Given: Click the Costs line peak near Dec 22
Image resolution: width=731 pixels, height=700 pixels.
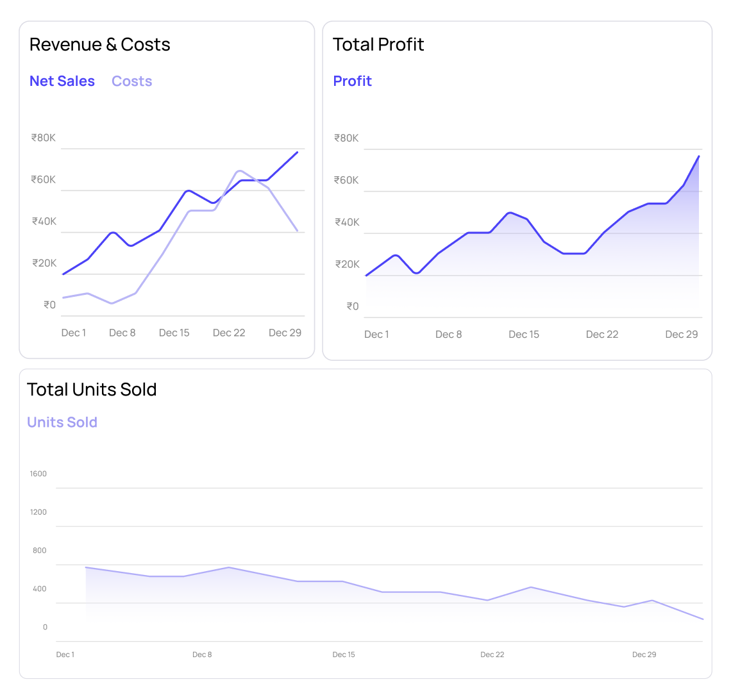Looking at the screenshot, I should click(239, 171).
